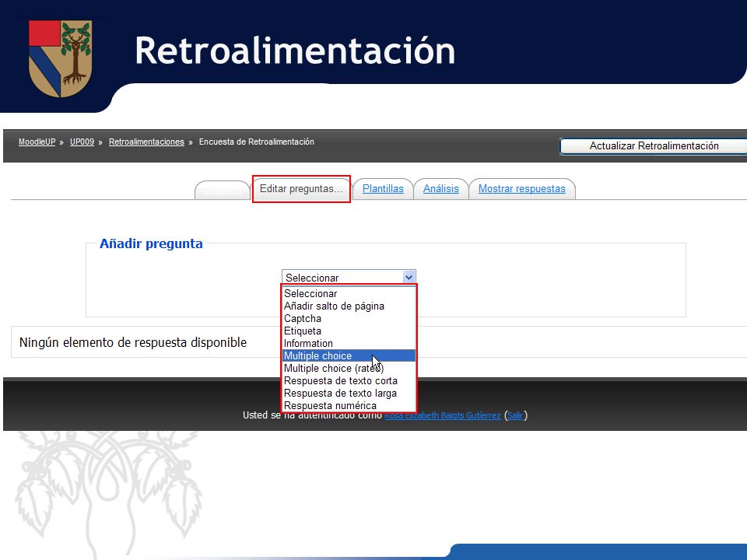The height and width of the screenshot is (560, 747).
Task: Select the highlighted Multiple choice option
Action: pyautogui.click(x=349, y=355)
